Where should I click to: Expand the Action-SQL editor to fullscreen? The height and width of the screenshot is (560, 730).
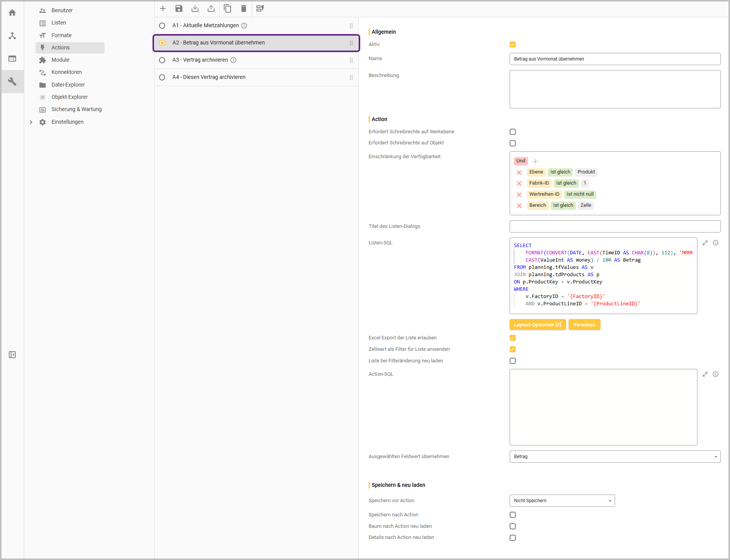tap(705, 374)
